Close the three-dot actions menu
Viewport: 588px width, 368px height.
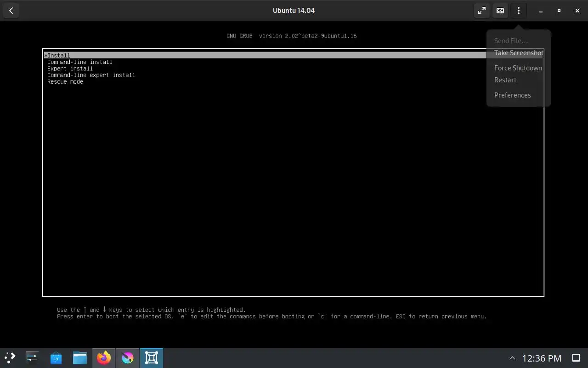pyautogui.click(x=519, y=11)
